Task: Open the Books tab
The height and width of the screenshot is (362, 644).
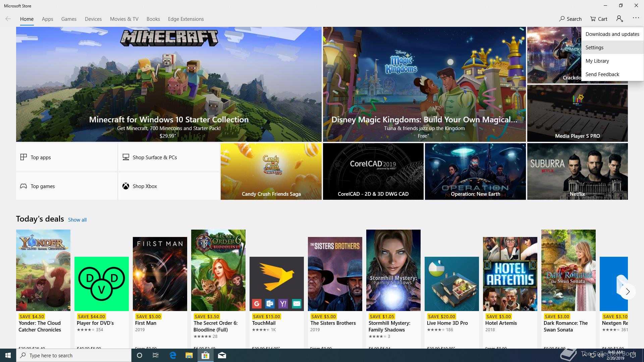Action: coord(153,19)
